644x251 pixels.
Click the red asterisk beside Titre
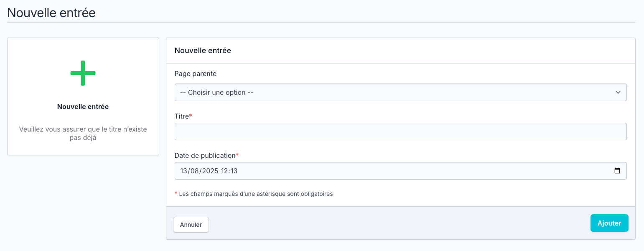(x=191, y=116)
